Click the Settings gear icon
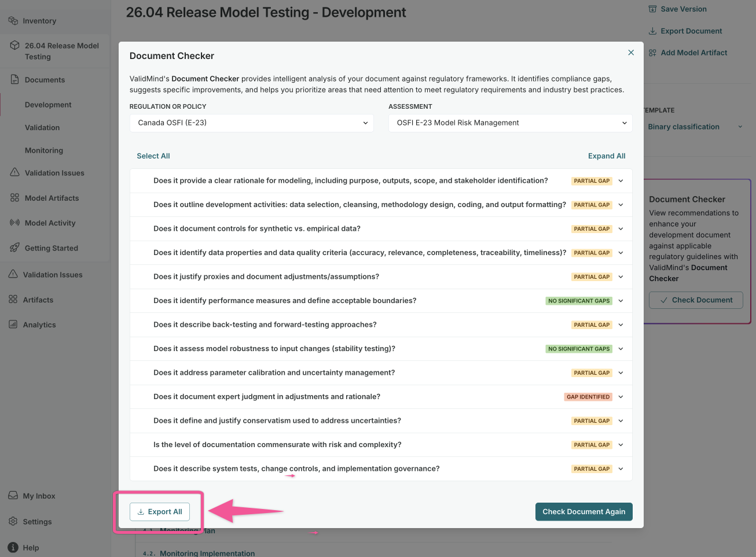 pyautogui.click(x=13, y=521)
